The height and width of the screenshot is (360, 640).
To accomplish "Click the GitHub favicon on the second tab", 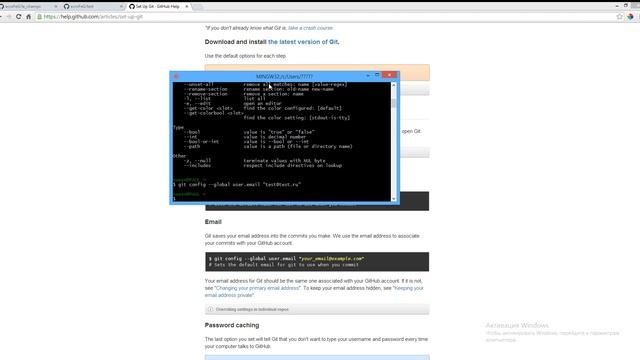I will (67, 7).
